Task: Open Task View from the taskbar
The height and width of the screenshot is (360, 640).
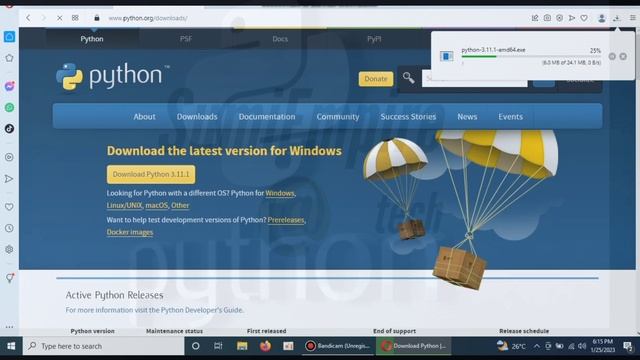Action: coord(218,346)
